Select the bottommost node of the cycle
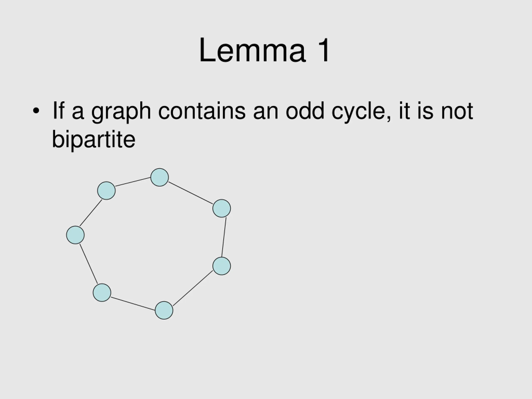532x399 pixels. pos(164,310)
